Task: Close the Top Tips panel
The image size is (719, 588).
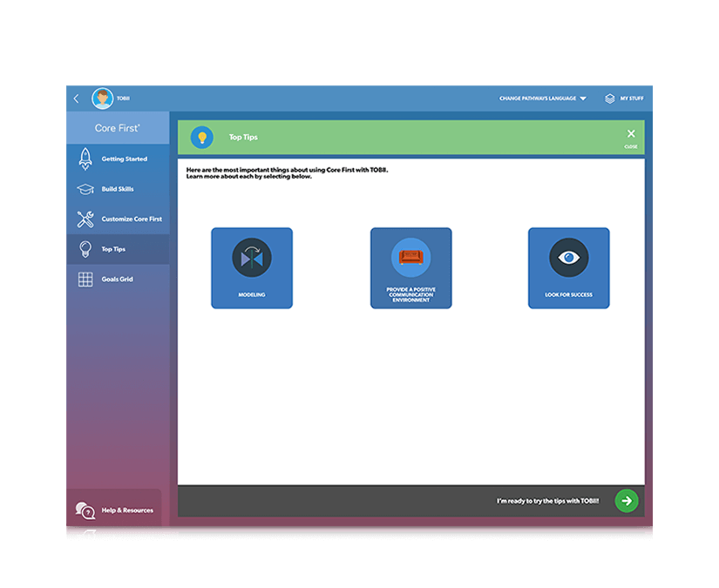Action: (x=631, y=134)
